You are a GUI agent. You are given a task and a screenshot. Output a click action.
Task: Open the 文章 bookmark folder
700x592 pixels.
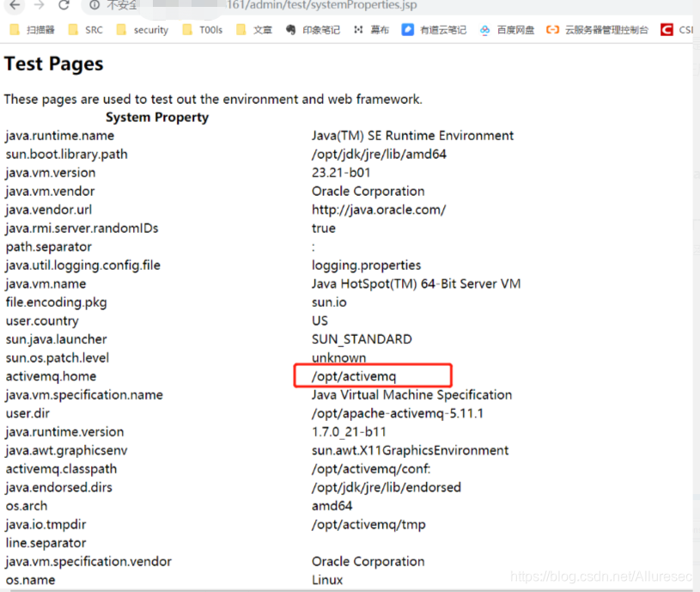254,30
